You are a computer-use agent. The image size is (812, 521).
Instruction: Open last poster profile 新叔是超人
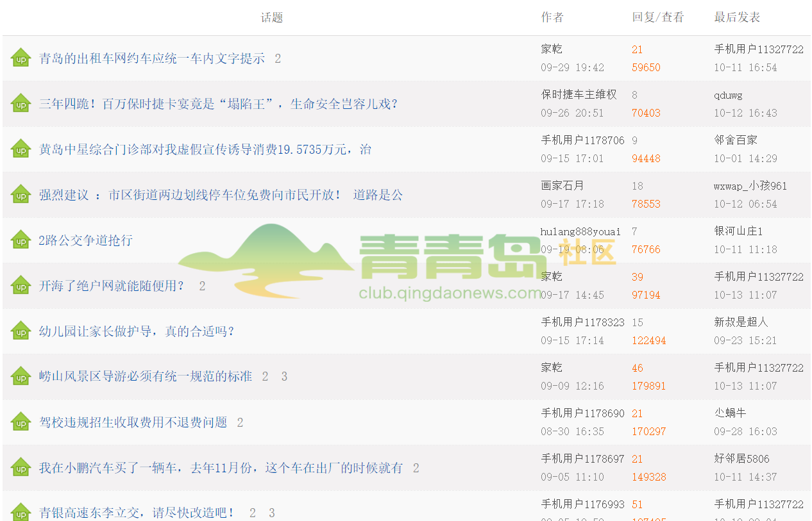pyautogui.click(x=741, y=322)
